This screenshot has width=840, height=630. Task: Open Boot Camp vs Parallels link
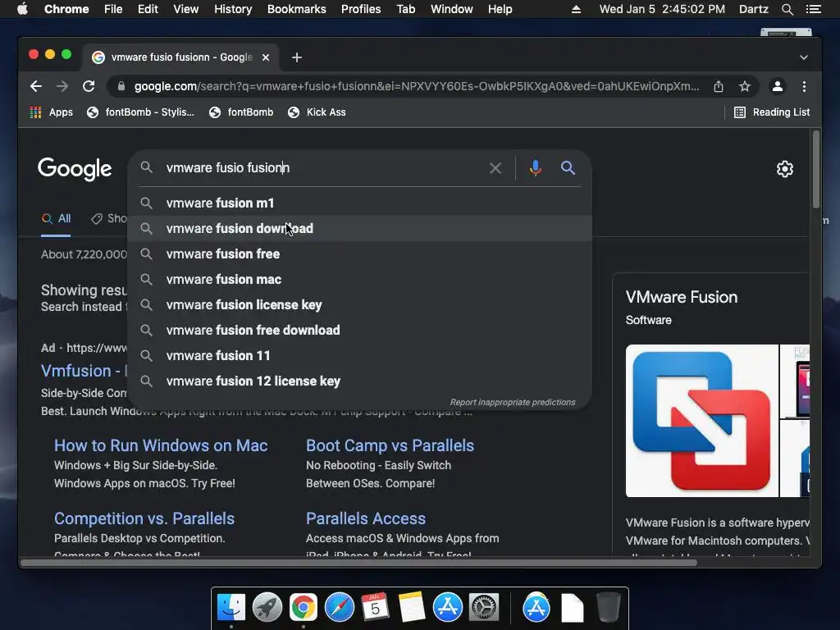(x=390, y=445)
